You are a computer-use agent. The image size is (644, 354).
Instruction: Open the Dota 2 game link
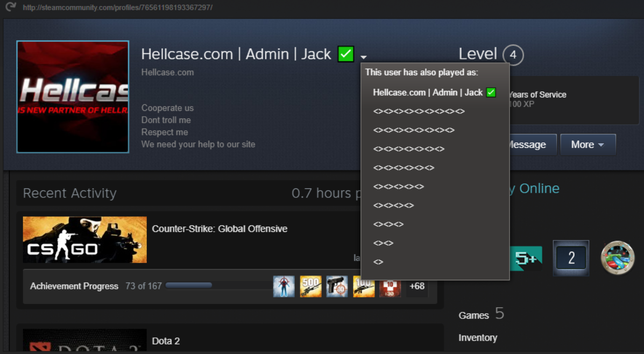coord(166,341)
